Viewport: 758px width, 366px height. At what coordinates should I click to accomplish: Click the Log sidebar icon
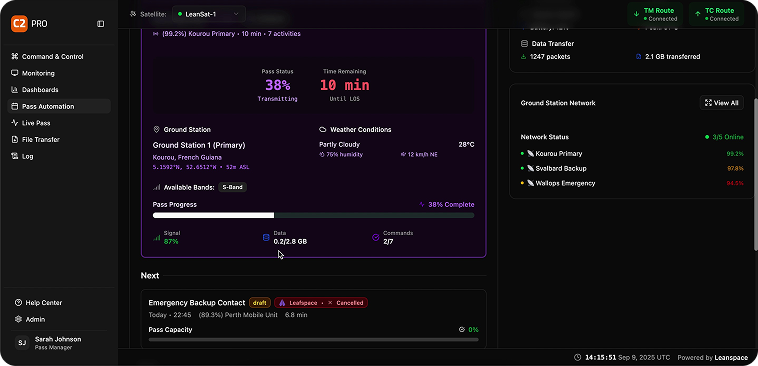click(15, 156)
